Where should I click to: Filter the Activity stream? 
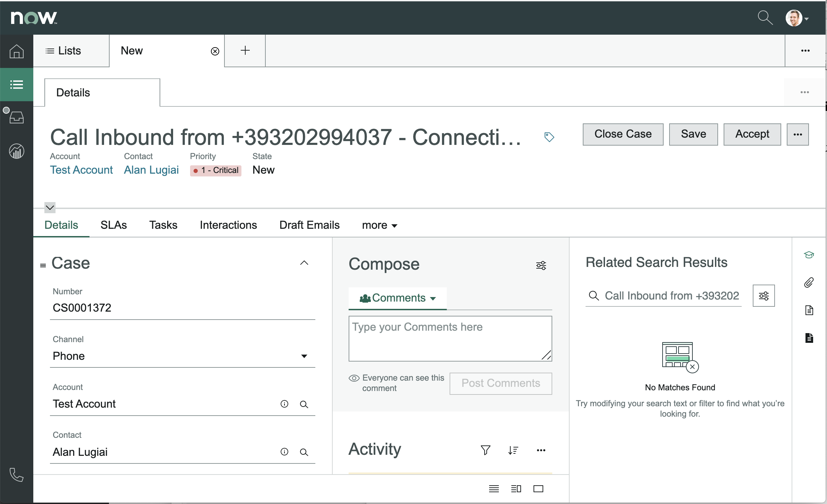click(x=486, y=450)
